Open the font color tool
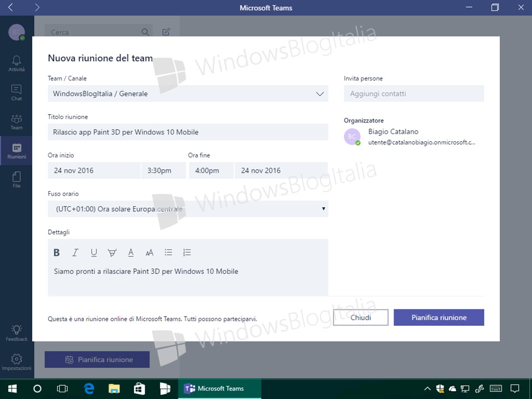The width and height of the screenshot is (532, 399). 131,253
